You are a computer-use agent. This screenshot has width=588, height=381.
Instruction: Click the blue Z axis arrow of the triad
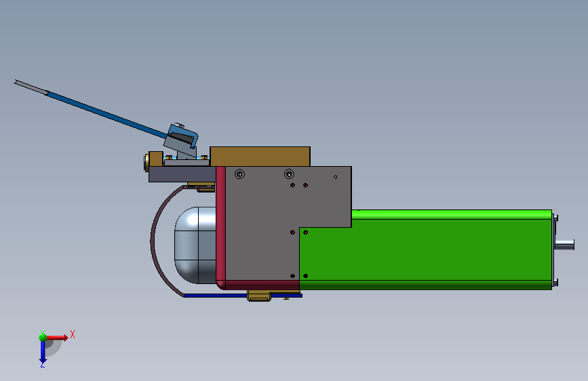click(43, 353)
